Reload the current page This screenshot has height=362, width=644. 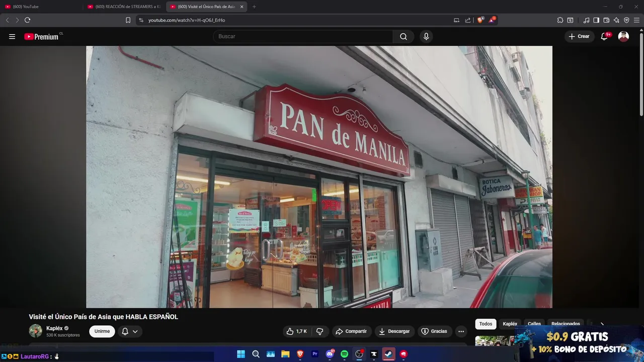(x=28, y=20)
